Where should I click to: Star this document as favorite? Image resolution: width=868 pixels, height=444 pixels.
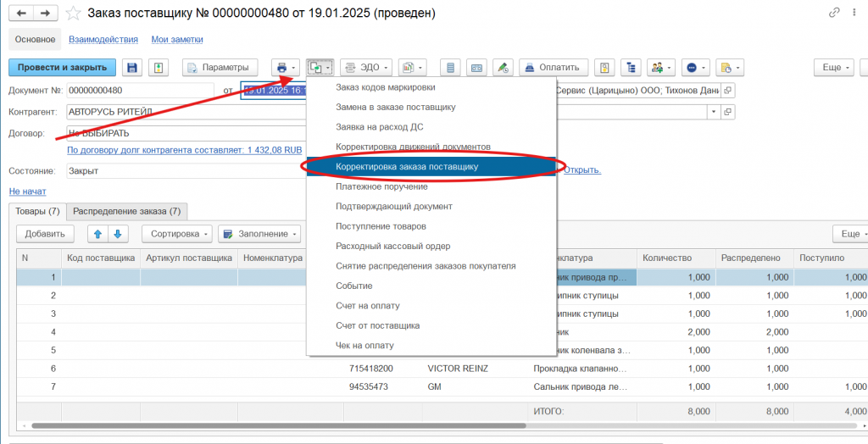(x=74, y=13)
